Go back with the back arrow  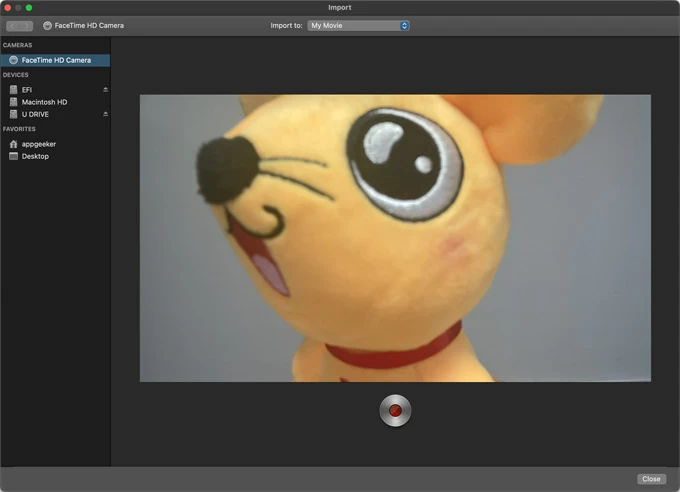(13, 25)
